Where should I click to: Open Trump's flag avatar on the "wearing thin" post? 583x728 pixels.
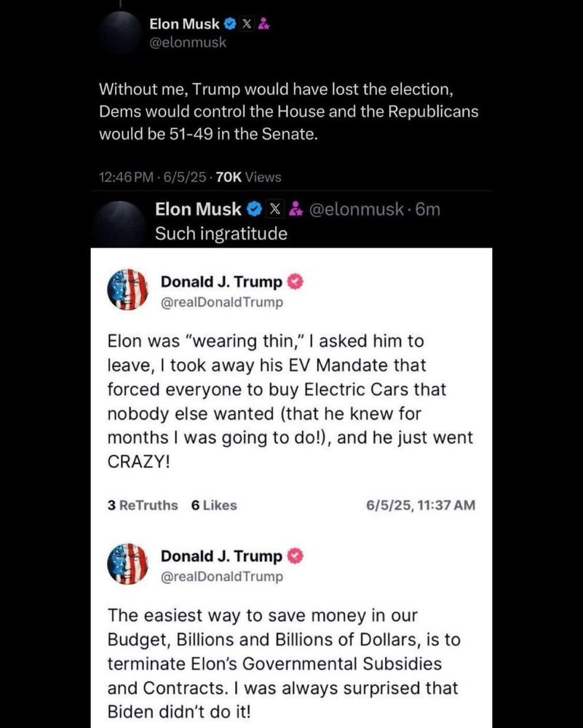click(x=127, y=290)
